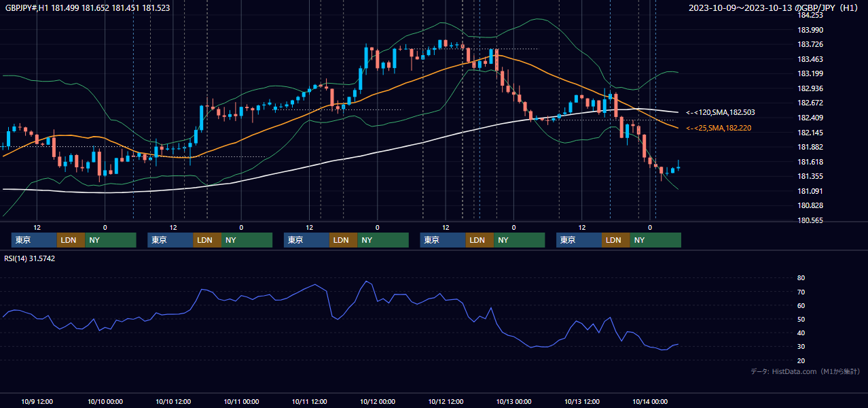The width and height of the screenshot is (868, 408).
Task: Click price axis label 181.618
Action: 810,162
